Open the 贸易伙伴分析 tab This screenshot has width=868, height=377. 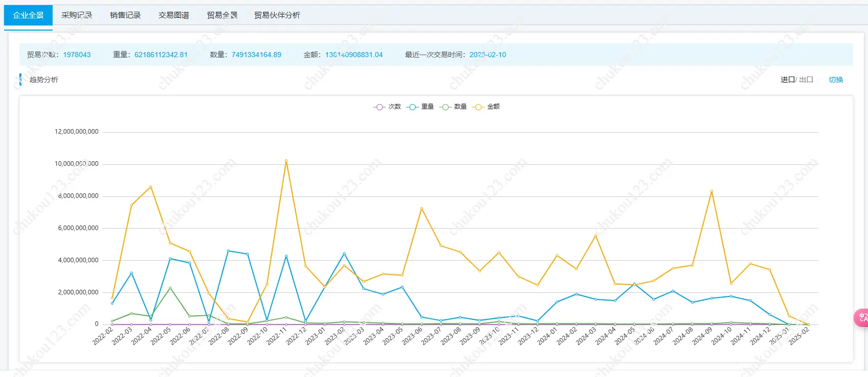277,15
